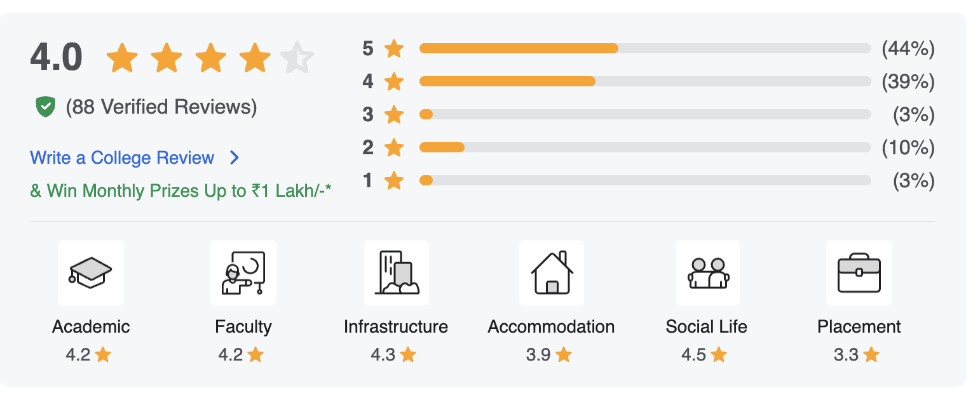This screenshot has width=980, height=405.
Task: Click the 2-star row label
Action: point(367,147)
